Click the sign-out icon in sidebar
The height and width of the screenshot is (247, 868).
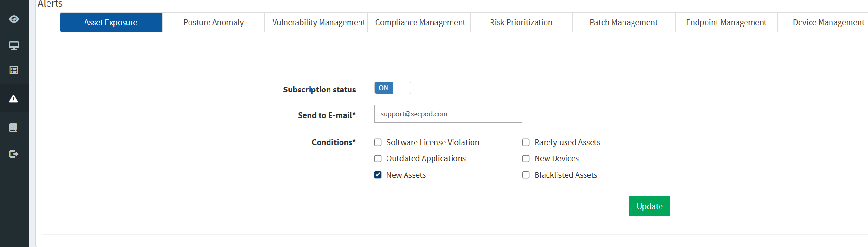pos(14,154)
